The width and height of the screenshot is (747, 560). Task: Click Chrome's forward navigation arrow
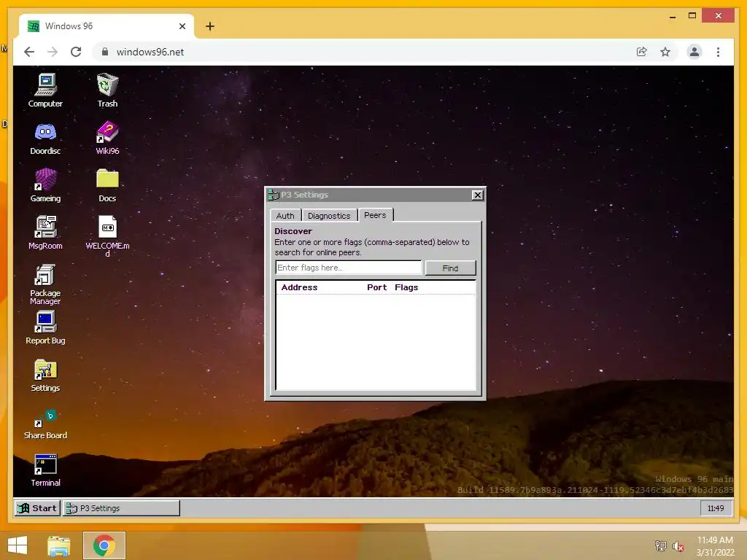53,52
